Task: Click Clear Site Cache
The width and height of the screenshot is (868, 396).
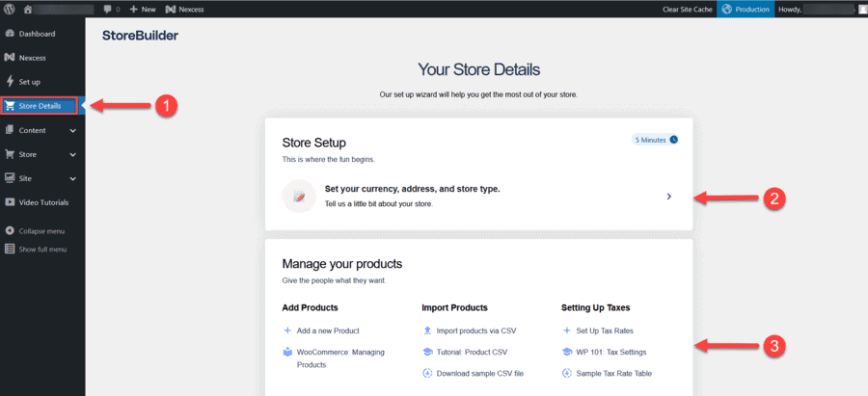Action: (x=687, y=10)
